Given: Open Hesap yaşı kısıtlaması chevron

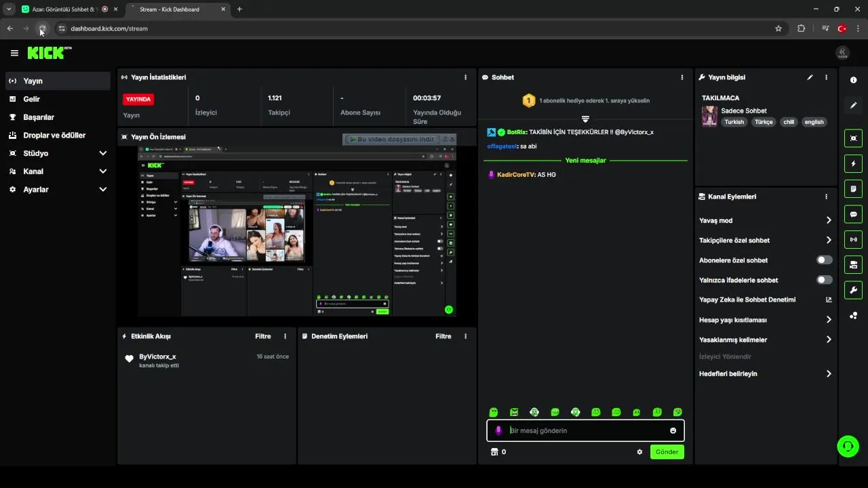Looking at the screenshot, I should (x=829, y=320).
